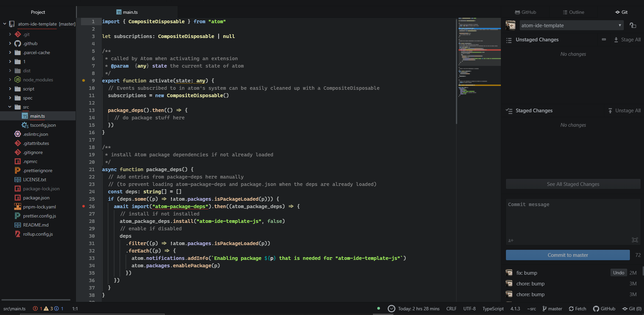Select the main.ts editor tab
The height and width of the screenshot is (315, 644).
coord(128,12)
